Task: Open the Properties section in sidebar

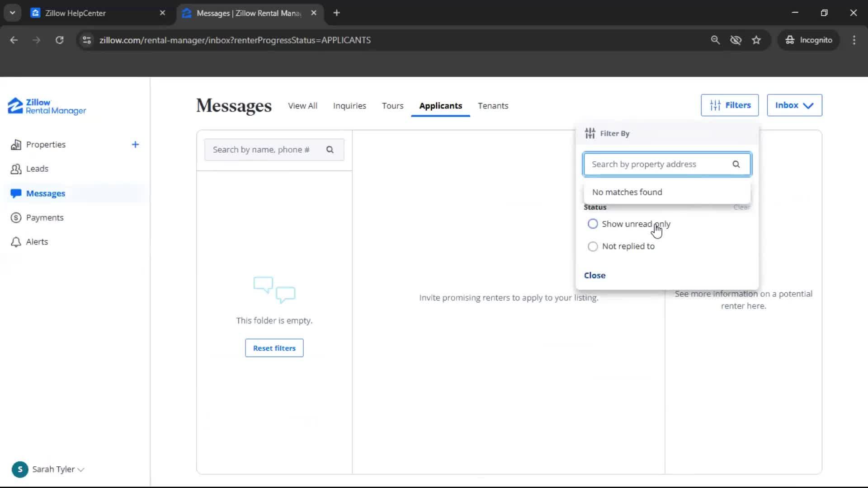Action: point(47,144)
